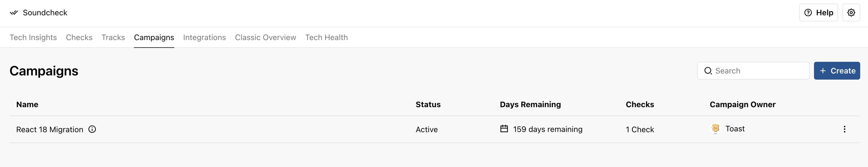This screenshot has width=868, height=167.
Task: Focus the campaigns Search field
Action: 753,71
